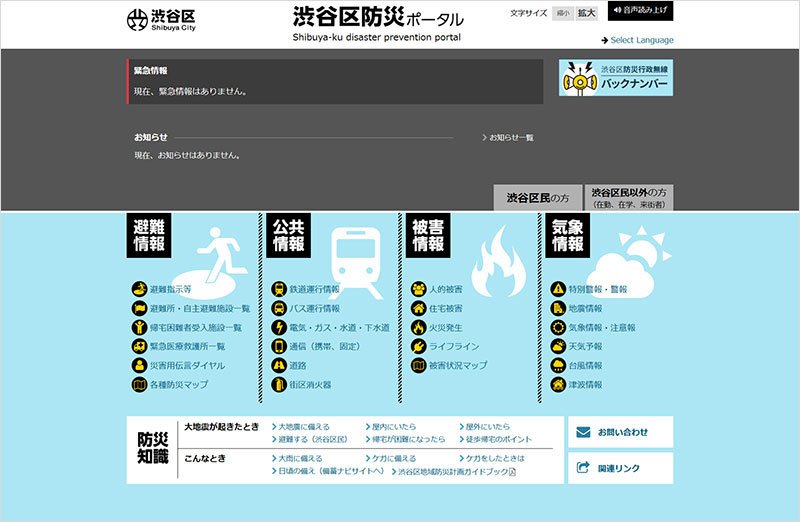
Task: Click the 拡大 text size button
Action: coord(586,13)
